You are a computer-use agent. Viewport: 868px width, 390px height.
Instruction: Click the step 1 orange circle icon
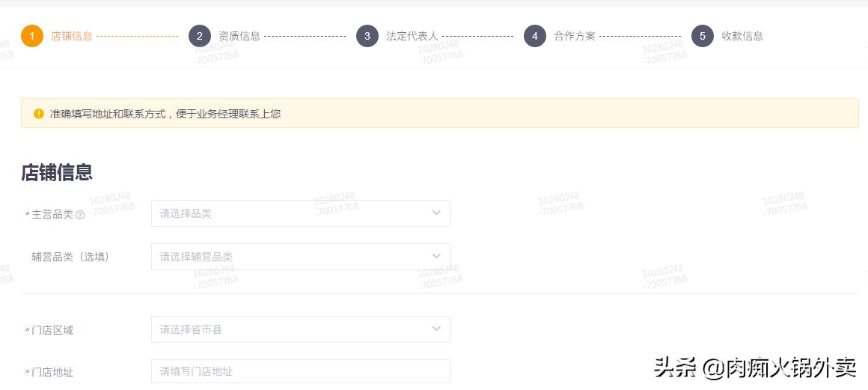click(x=32, y=36)
